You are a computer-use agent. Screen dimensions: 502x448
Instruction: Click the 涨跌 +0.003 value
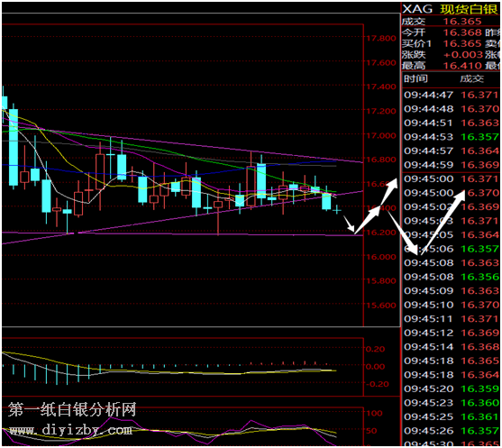(x=463, y=54)
